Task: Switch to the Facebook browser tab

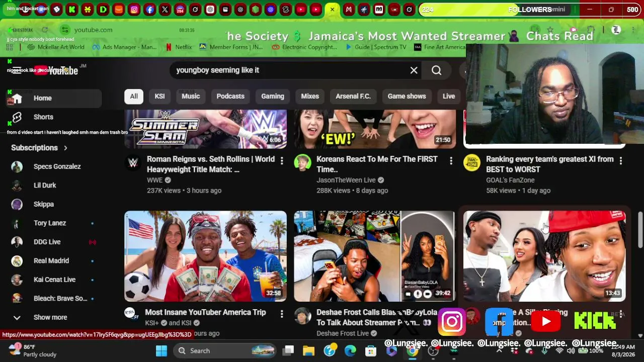Action: (150, 10)
